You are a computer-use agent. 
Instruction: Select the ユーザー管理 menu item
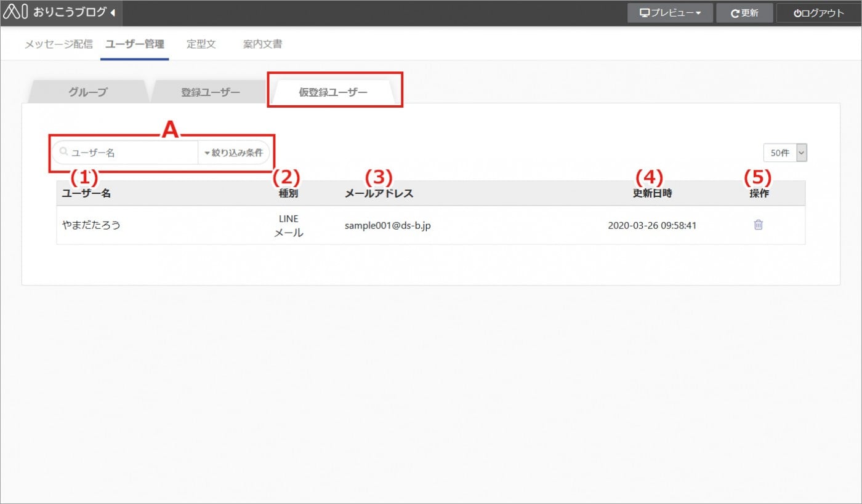tap(135, 44)
